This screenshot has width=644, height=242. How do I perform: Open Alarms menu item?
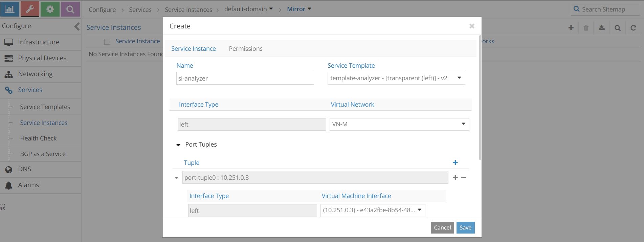click(x=28, y=185)
